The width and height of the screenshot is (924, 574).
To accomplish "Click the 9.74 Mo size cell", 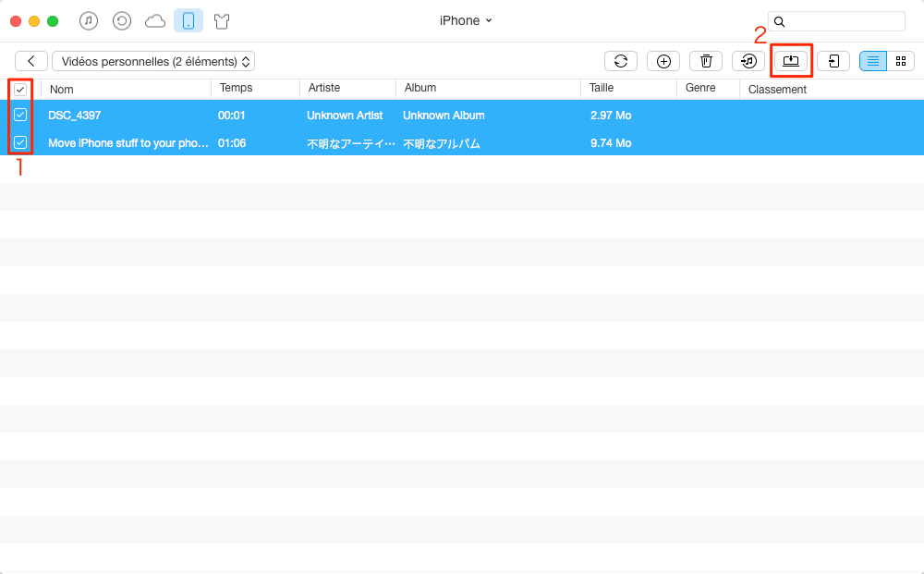I will 611,143.
